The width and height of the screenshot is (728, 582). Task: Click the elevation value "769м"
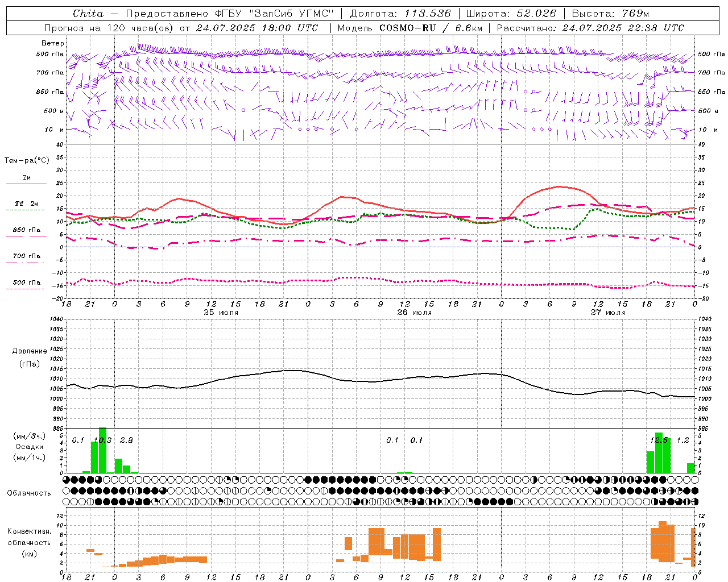click(x=636, y=14)
